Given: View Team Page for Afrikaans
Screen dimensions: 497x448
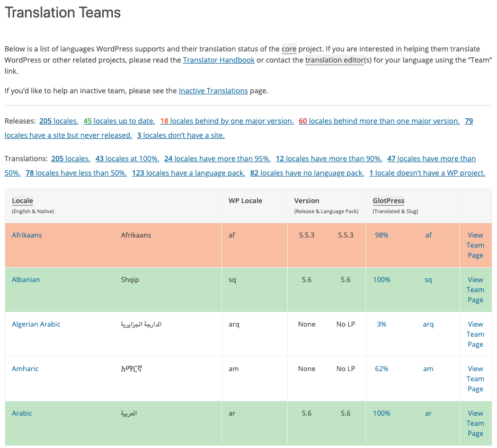Looking at the screenshot, I should 475,245.
